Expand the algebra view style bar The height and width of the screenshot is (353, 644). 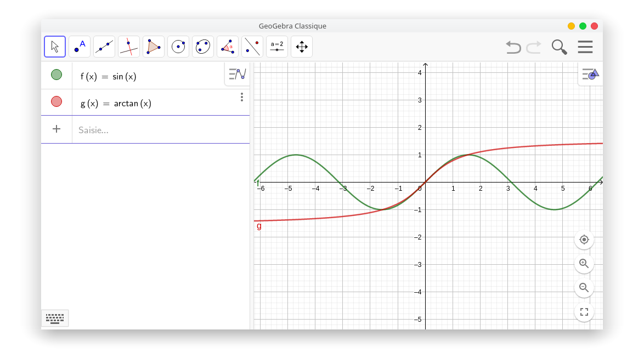coord(238,73)
